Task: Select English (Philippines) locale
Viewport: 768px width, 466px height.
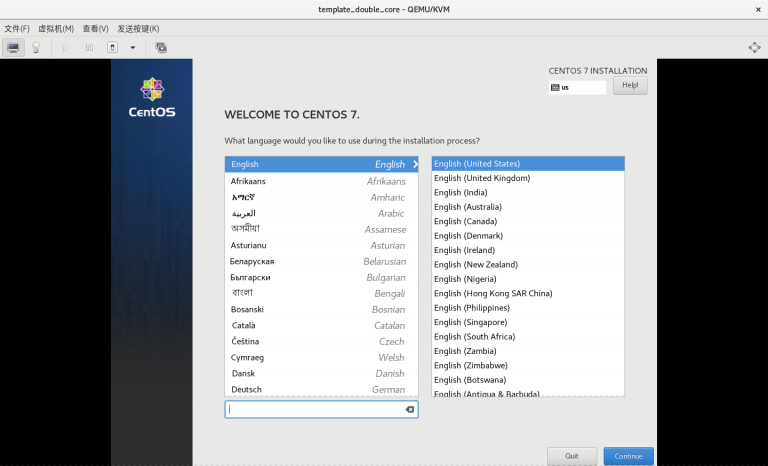Action: (x=528, y=308)
